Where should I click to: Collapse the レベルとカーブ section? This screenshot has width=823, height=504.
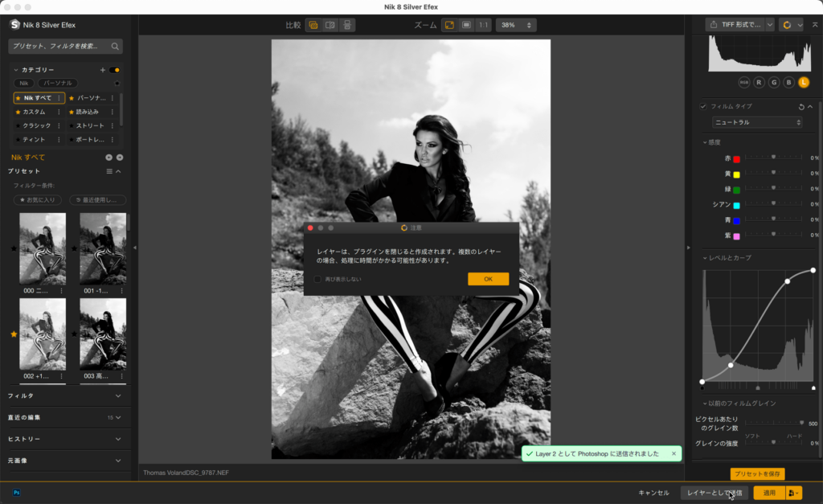[705, 258]
